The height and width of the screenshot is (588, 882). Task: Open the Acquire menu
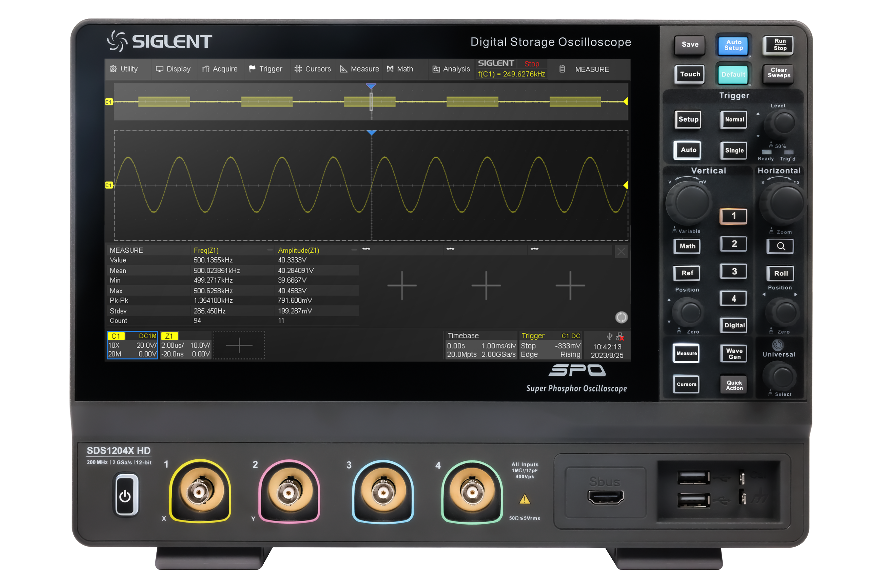tap(220, 69)
